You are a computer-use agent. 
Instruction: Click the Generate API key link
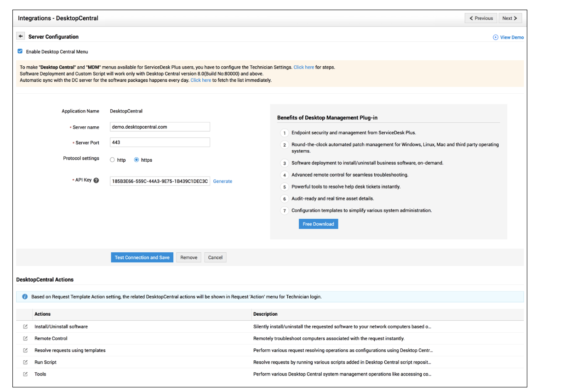[223, 182]
